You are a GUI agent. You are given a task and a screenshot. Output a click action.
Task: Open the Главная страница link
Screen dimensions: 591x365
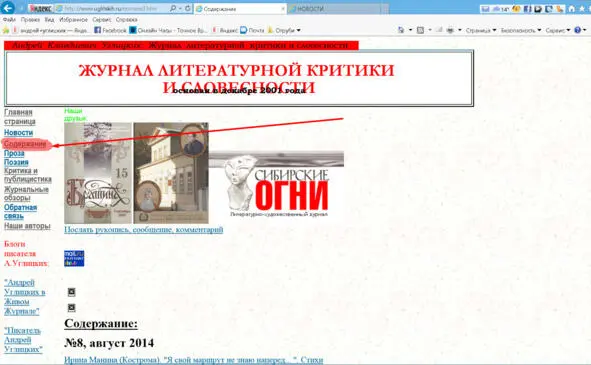point(20,117)
